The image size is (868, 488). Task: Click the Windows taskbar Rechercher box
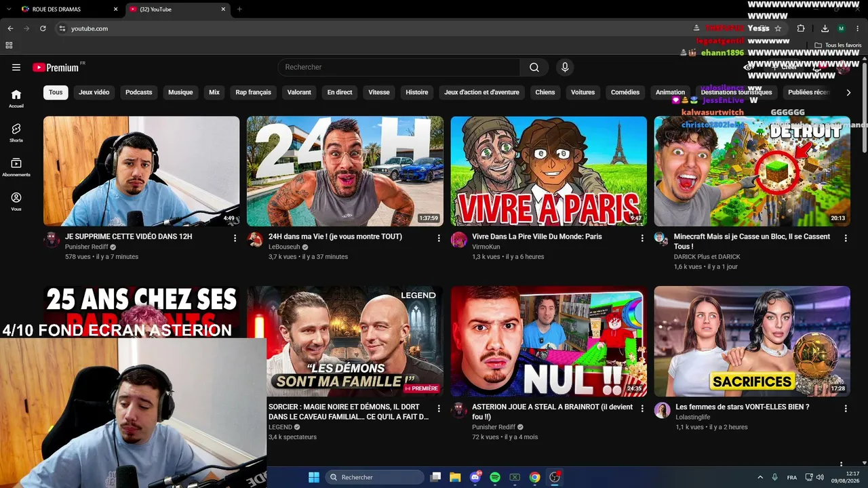coord(375,477)
